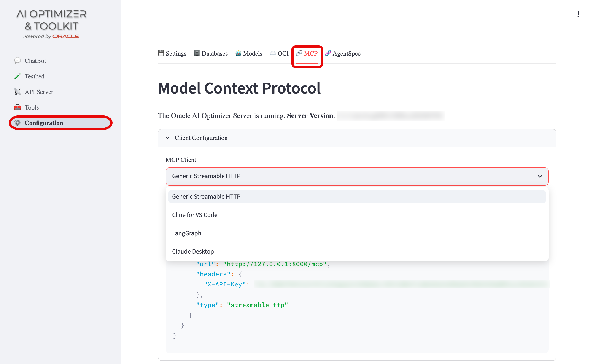Click the Model Context Protocol heading
593x364 pixels.
pyautogui.click(x=239, y=88)
